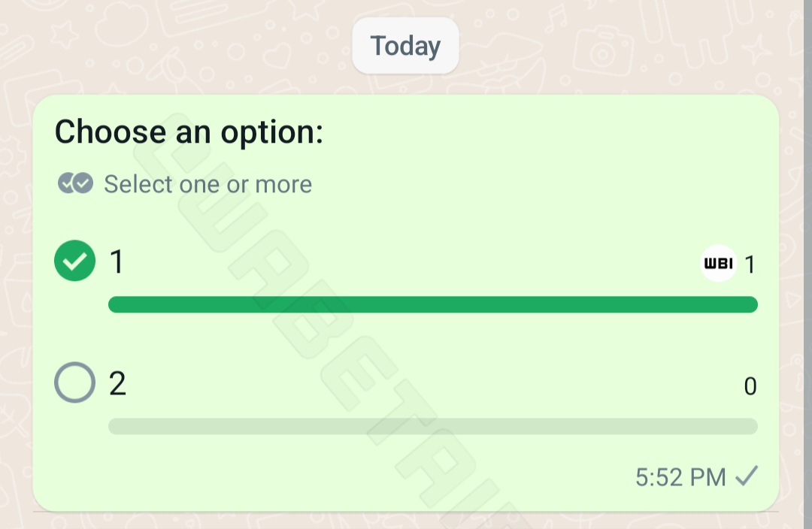
Task: Click the Select one or more text
Action: click(208, 184)
